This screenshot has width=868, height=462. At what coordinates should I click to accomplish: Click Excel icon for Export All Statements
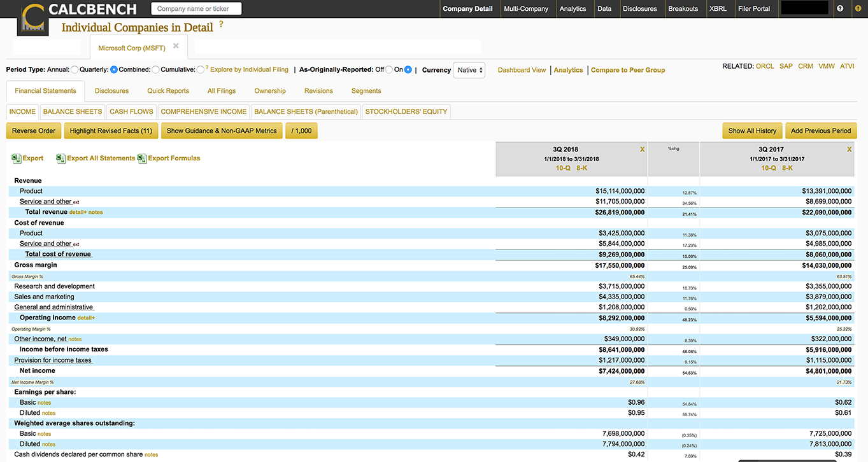pyautogui.click(x=61, y=158)
